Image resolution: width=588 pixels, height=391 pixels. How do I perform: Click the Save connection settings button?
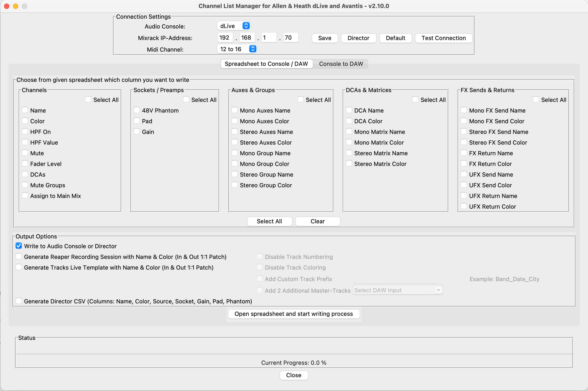tap(324, 38)
